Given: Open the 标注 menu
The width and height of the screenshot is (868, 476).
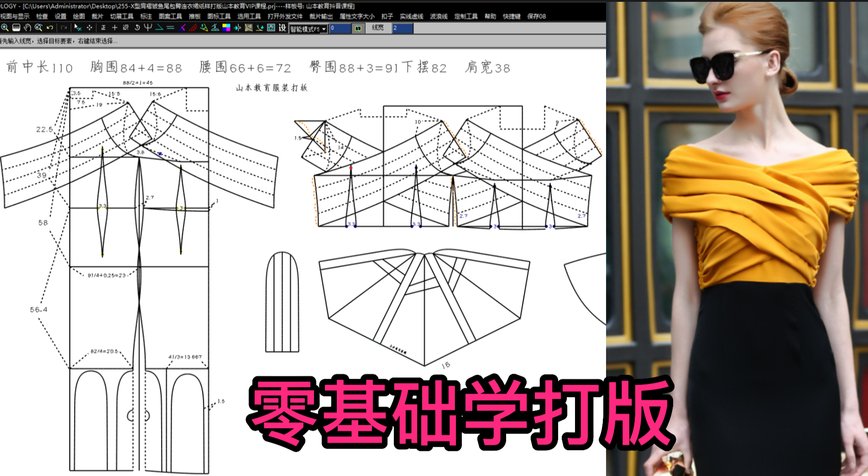Looking at the screenshot, I should coord(146,16).
